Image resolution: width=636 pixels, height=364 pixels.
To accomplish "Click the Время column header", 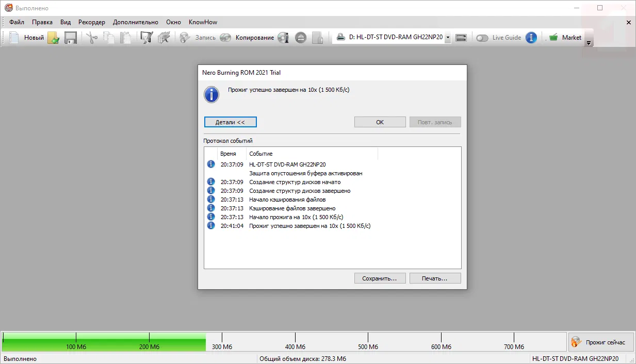I will point(228,154).
